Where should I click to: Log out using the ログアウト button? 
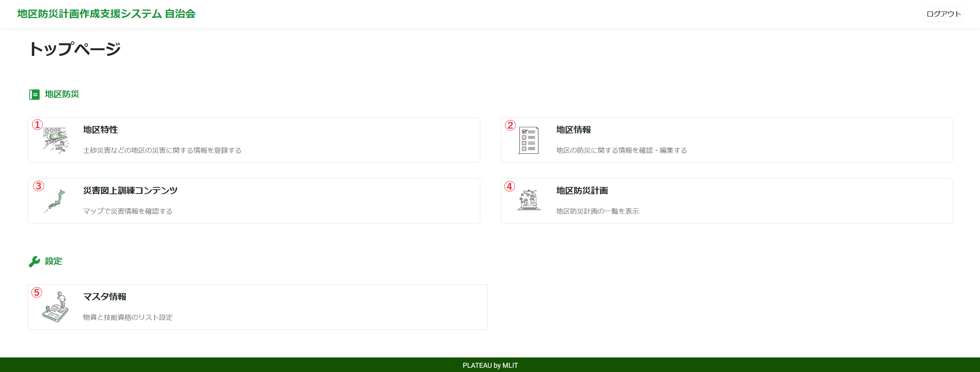[943, 14]
